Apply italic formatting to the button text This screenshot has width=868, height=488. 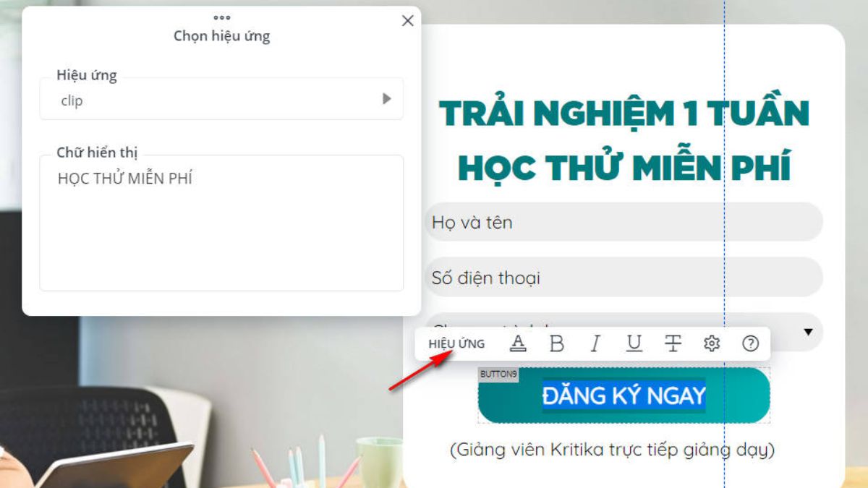(596, 343)
